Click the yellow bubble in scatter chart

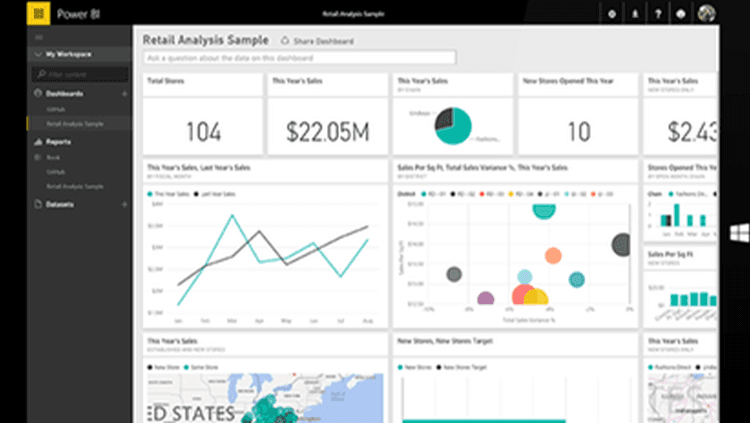click(x=538, y=297)
